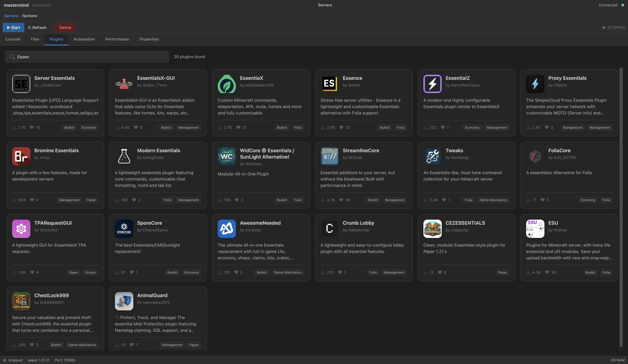The width and height of the screenshot is (628, 364).
Task: Select the Modern Essentials flask icon
Action: coord(124,156)
